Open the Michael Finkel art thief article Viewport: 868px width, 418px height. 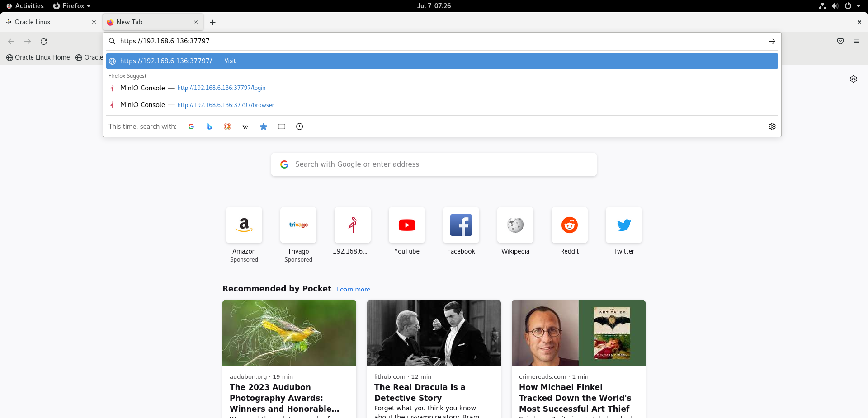(x=575, y=398)
